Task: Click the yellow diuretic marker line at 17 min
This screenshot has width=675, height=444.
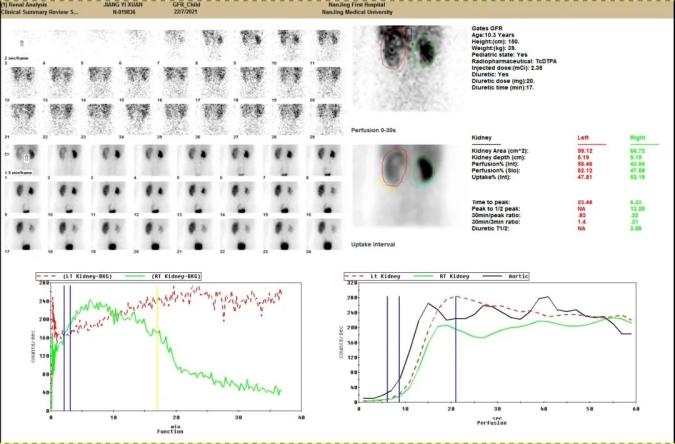Action: pyautogui.click(x=157, y=347)
